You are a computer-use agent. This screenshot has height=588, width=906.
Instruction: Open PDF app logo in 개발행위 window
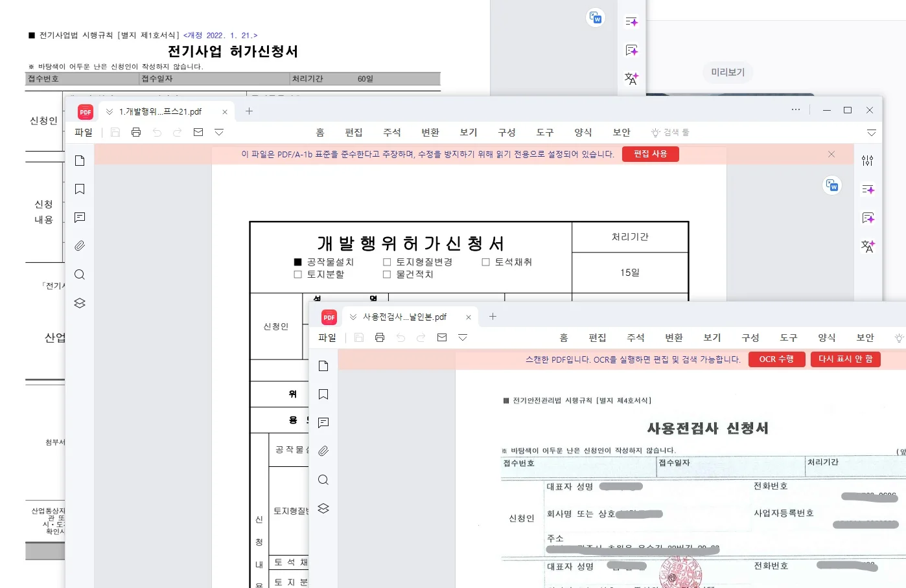(x=86, y=112)
